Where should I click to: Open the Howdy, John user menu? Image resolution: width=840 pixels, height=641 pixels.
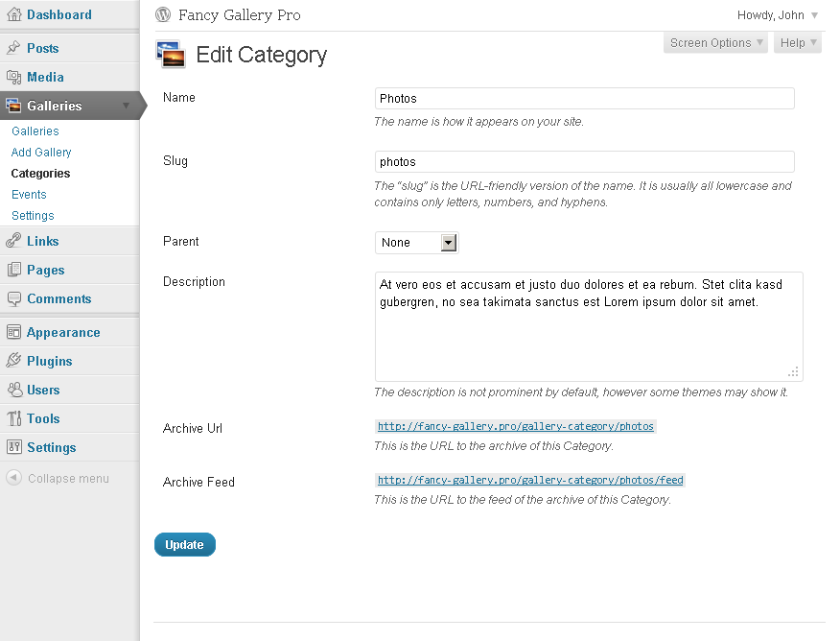(x=778, y=15)
